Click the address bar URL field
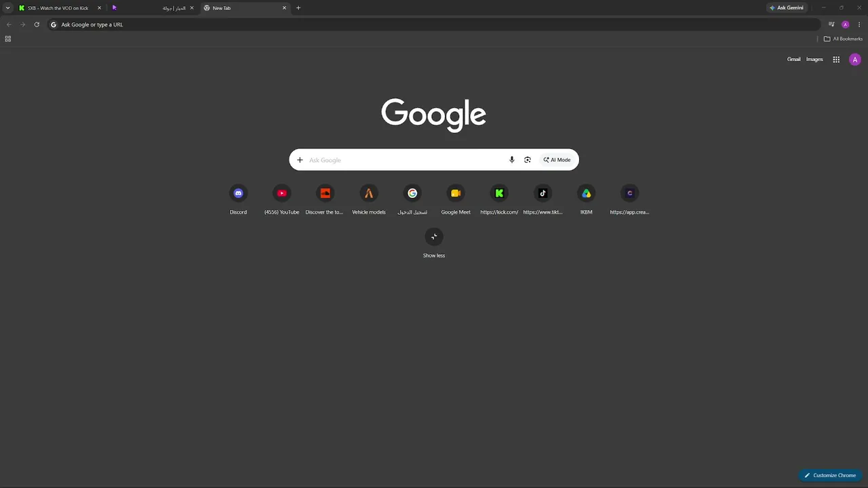Viewport: 868px width, 488px height. click(434, 24)
